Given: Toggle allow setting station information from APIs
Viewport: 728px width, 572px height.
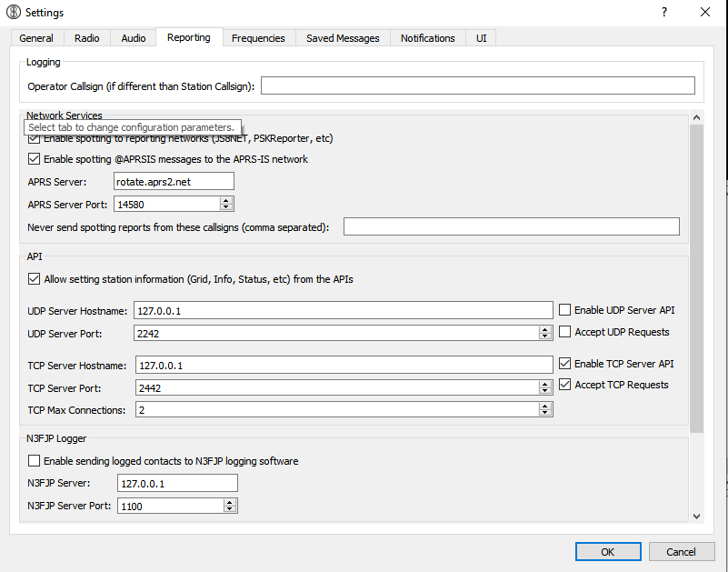Looking at the screenshot, I should (x=34, y=279).
